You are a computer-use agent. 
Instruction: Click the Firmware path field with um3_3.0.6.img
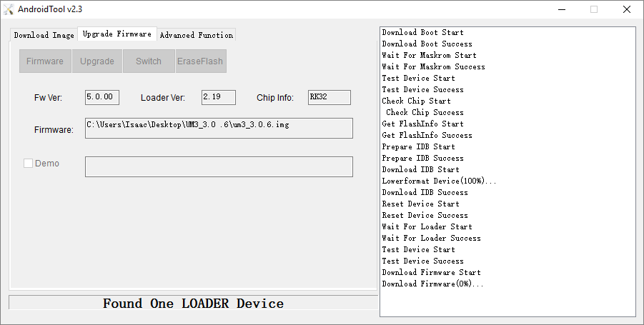(219, 128)
